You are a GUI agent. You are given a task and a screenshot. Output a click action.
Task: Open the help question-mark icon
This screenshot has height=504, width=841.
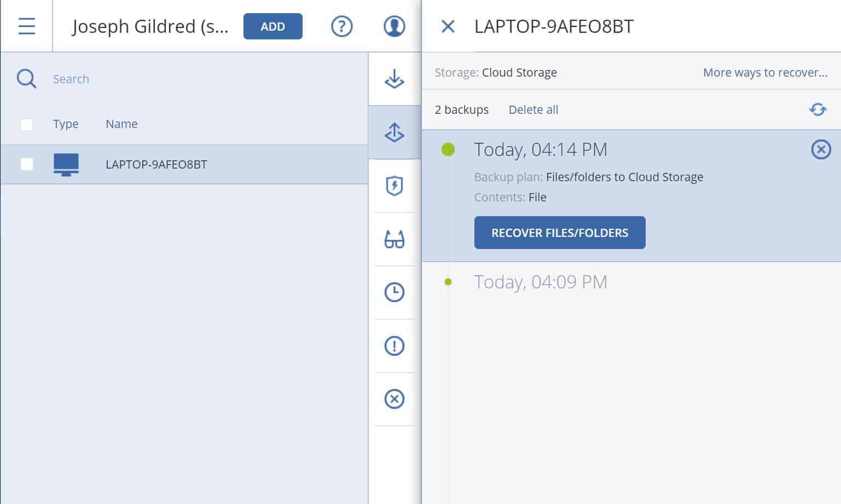(341, 26)
